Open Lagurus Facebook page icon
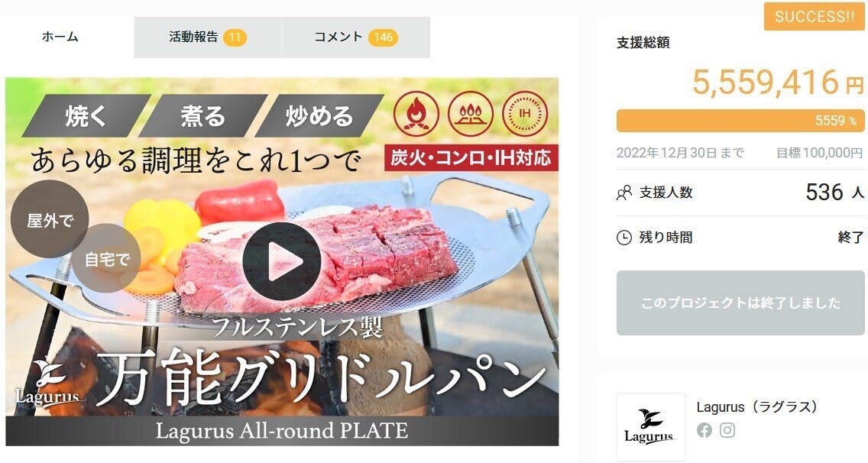868x463 pixels. 704,430
